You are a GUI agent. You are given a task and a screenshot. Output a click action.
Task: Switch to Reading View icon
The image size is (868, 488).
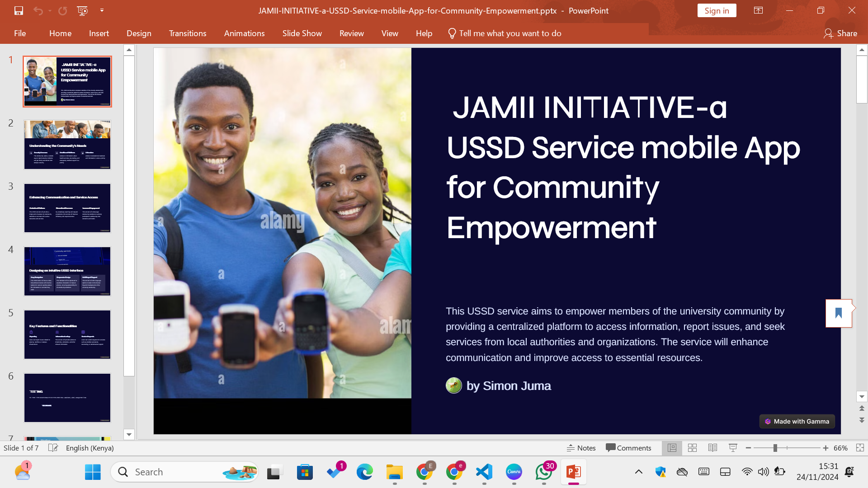point(712,448)
